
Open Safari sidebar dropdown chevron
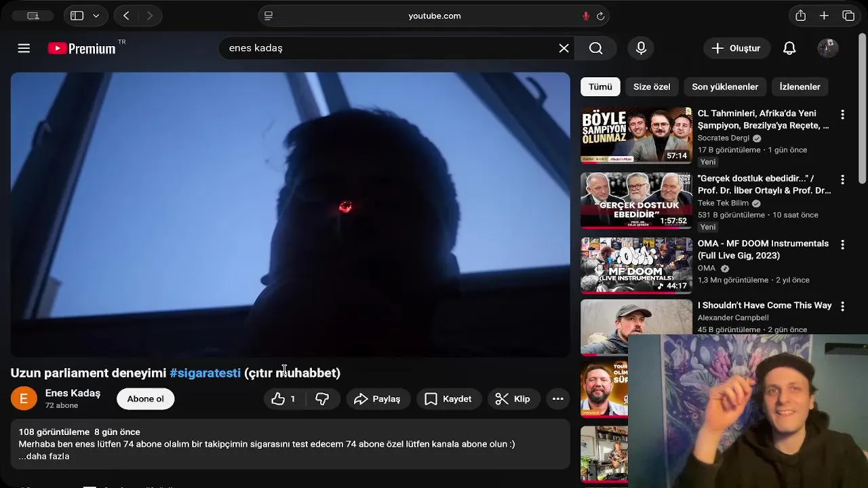96,16
